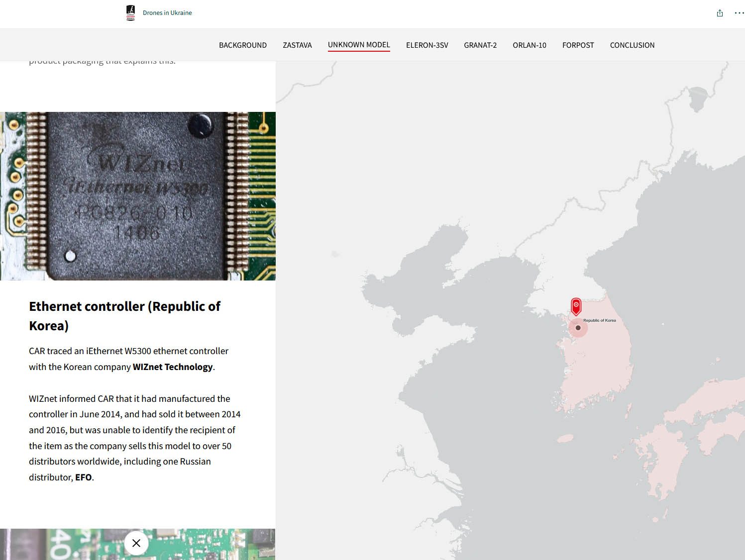
Task: Select the UNKNOWN MODEL tab
Action: pyautogui.click(x=359, y=45)
